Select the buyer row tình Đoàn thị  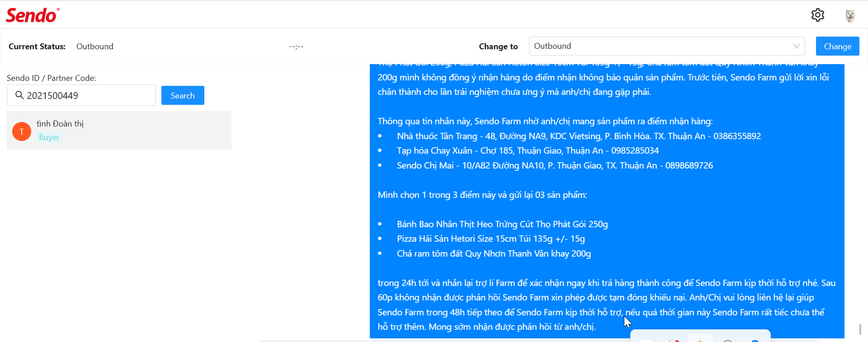pyautogui.click(x=119, y=131)
